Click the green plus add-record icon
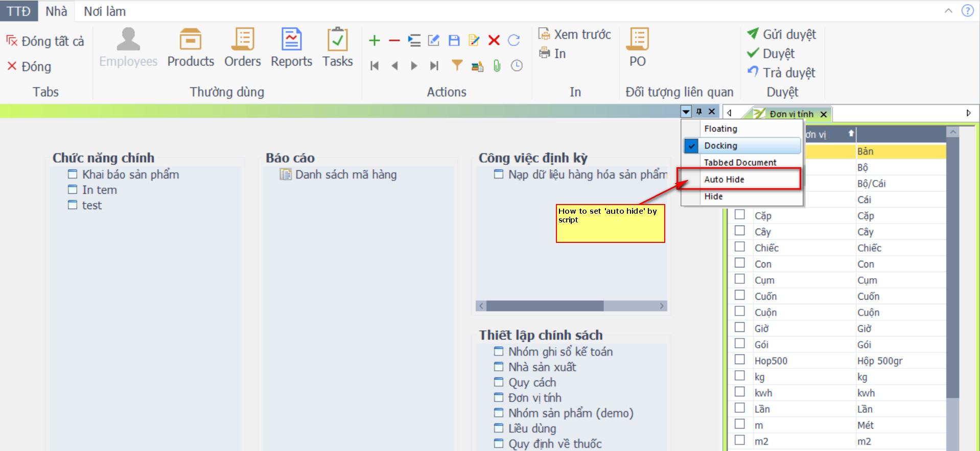This screenshot has width=980, height=451. 375,40
